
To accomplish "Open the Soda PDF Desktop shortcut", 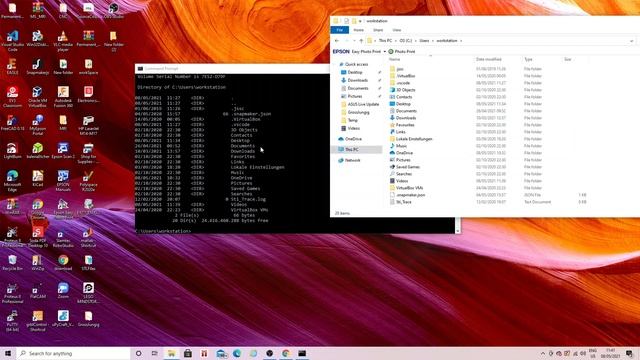I will 38,237.
